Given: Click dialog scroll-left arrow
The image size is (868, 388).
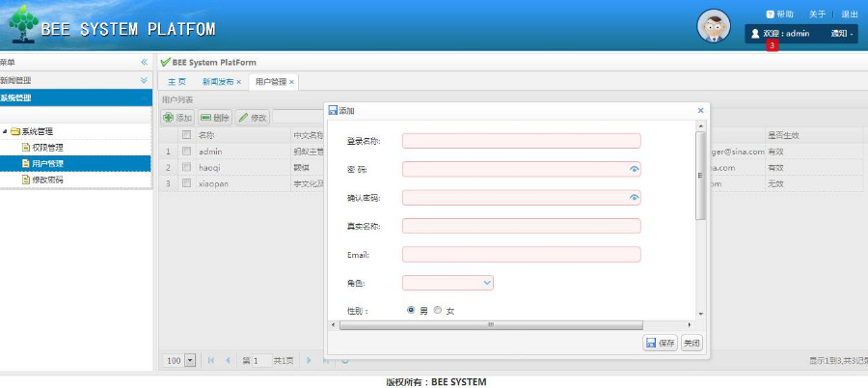Looking at the screenshot, I should click(x=333, y=325).
